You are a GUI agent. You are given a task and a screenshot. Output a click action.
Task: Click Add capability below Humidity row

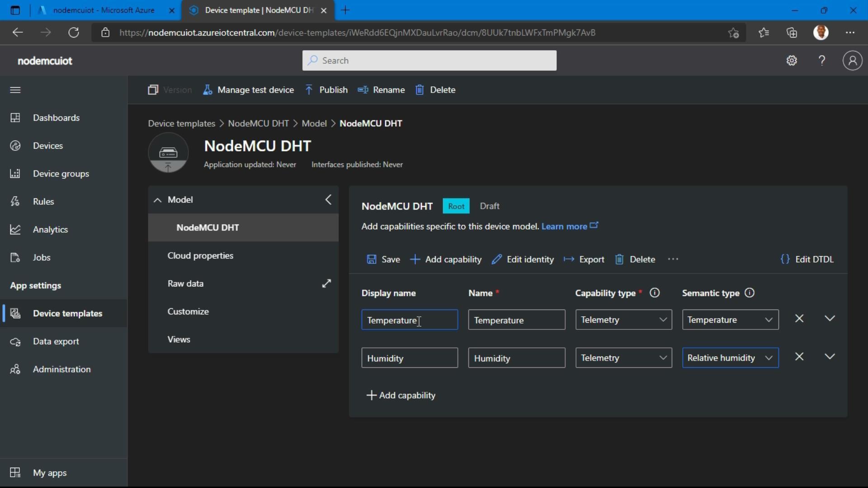click(401, 395)
